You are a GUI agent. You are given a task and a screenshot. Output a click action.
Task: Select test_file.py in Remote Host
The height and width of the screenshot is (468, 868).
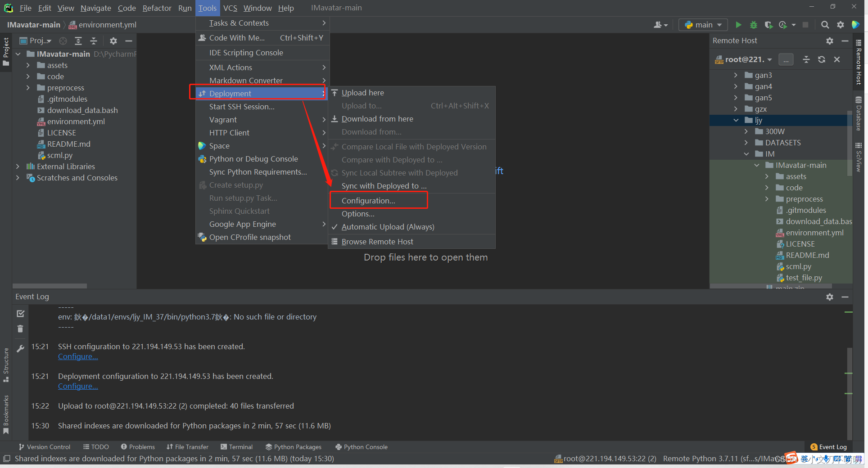pyautogui.click(x=803, y=278)
